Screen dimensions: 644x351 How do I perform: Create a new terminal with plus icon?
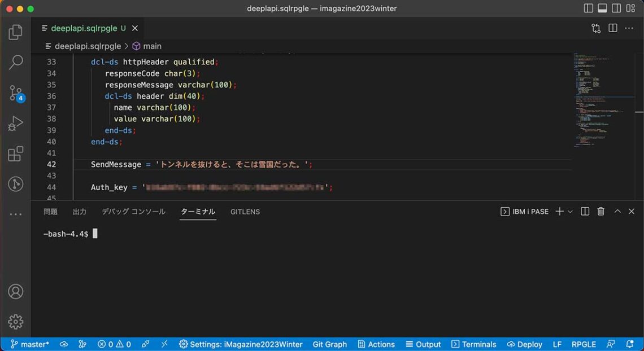coord(559,212)
